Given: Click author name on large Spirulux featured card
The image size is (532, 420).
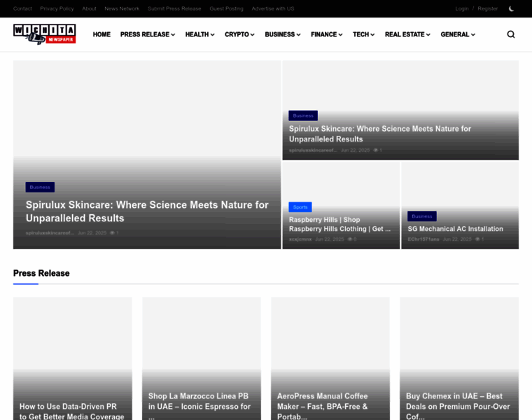Looking at the screenshot, I should coord(50,232).
